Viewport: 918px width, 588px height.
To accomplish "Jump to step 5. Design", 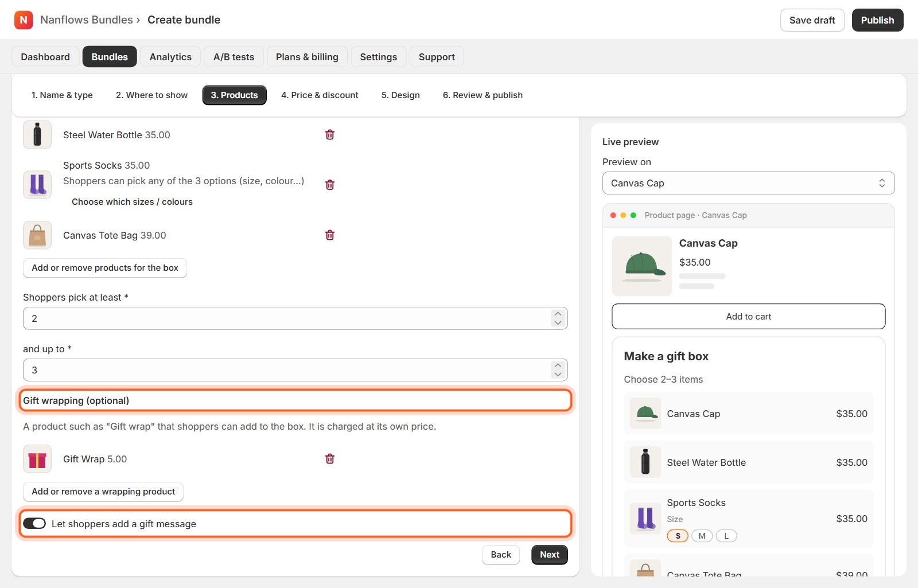I will [400, 95].
